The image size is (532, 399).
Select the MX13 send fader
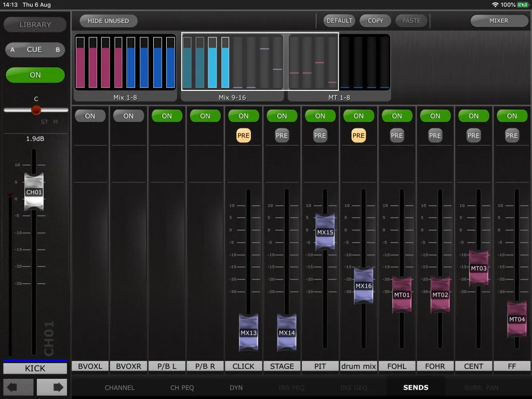pos(248,332)
